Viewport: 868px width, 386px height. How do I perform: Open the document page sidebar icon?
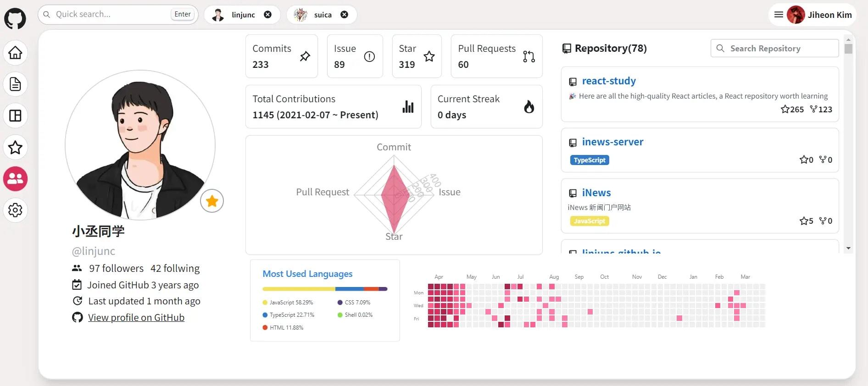coord(15,84)
